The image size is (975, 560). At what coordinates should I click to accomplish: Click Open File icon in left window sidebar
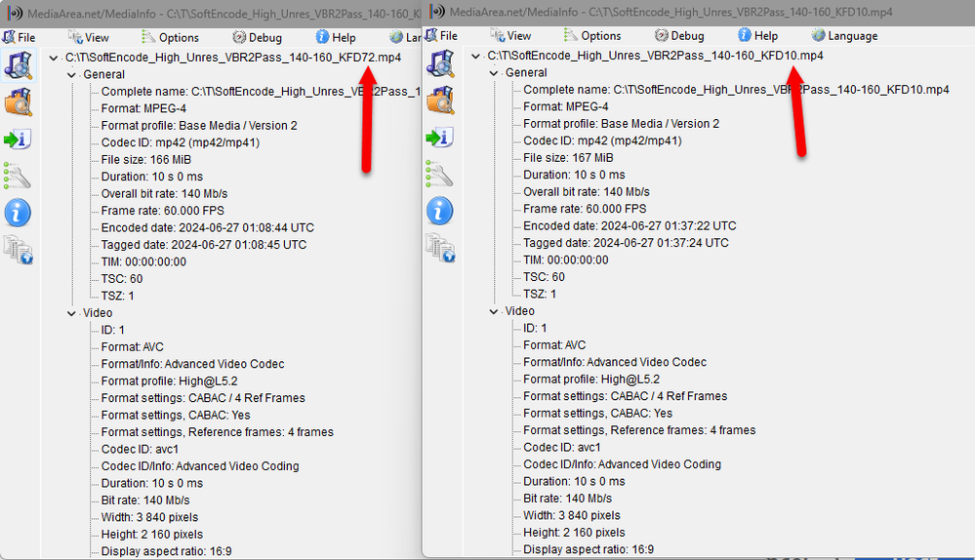click(x=19, y=65)
